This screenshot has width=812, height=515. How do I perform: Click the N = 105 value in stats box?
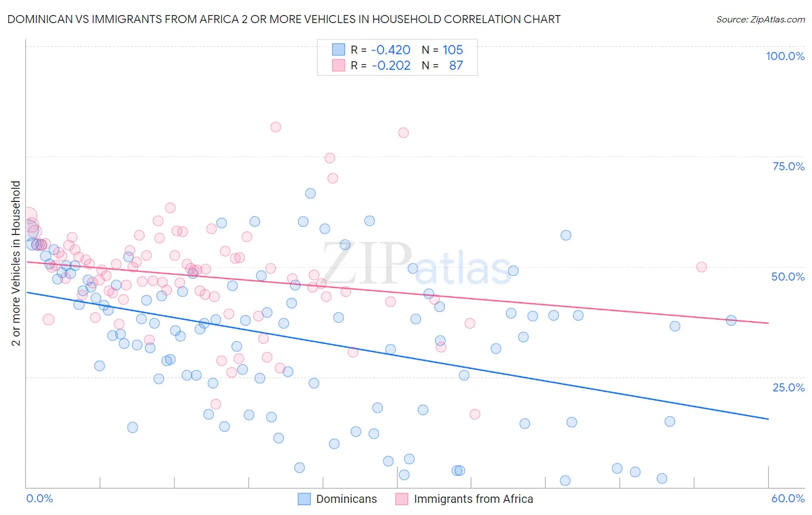[442, 50]
